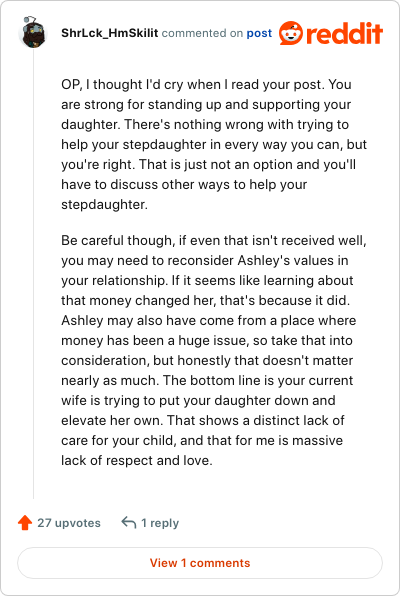Click the "commented on" header text
This screenshot has height=596, width=400.
coord(202,33)
